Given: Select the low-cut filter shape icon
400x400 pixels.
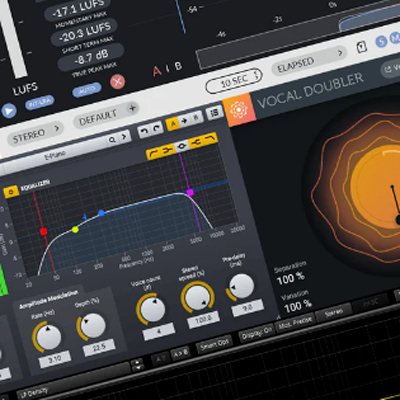Looking at the screenshot, I should pos(154,153).
